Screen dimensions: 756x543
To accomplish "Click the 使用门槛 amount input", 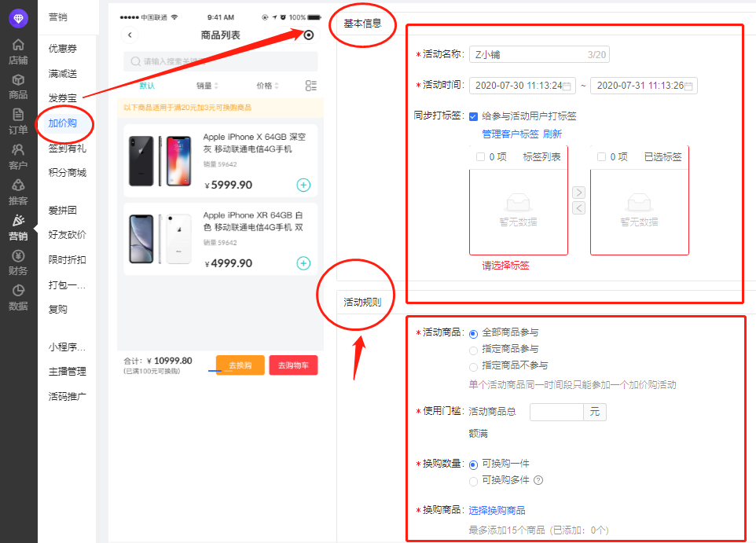I will 557,412.
